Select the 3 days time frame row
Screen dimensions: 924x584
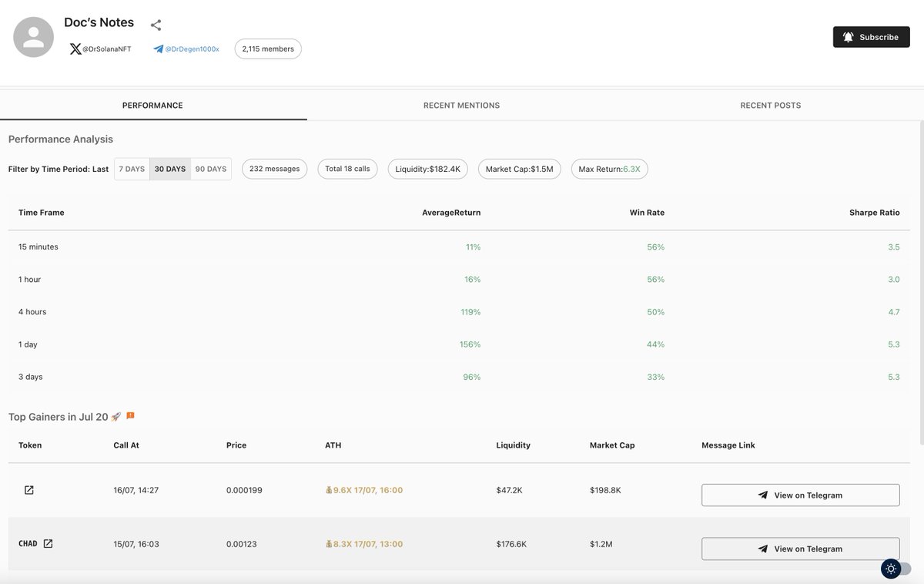pyautogui.click(x=459, y=377)
